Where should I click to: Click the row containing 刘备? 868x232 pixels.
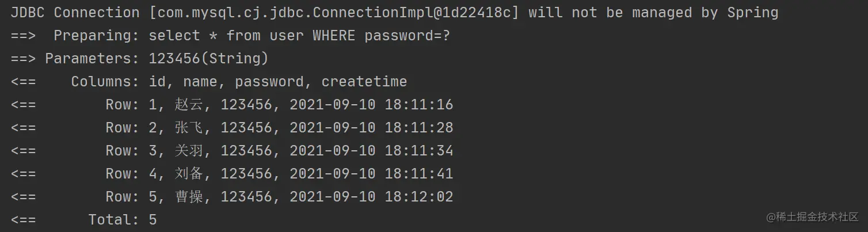pyautogui.click(x=231, y=174)
